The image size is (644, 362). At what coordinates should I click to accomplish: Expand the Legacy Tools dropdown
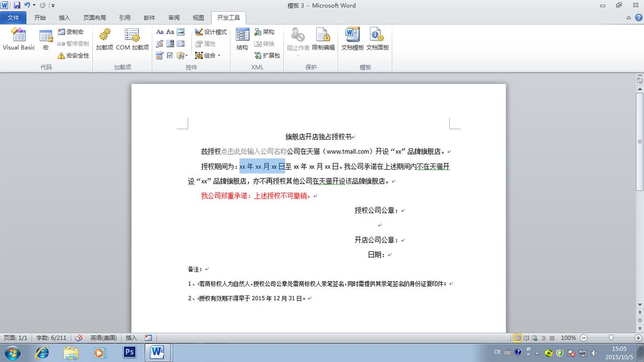(182, 55)
